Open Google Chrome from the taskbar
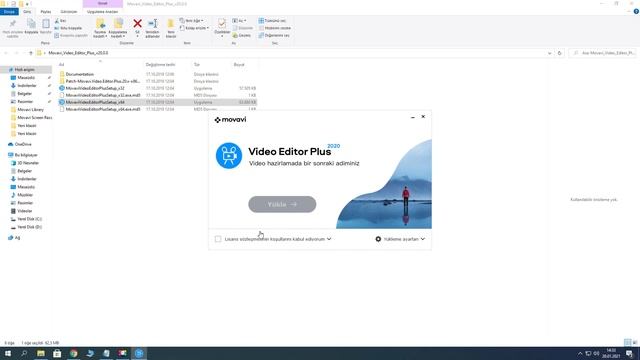The image size is (640, 360). tap(73, 353)
